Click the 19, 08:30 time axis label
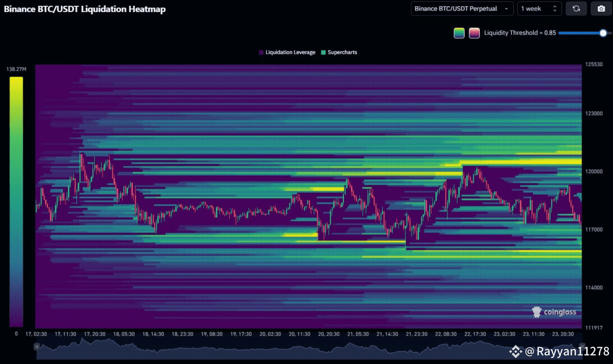This screenshot has height=364, width=613. coord(211,334)
